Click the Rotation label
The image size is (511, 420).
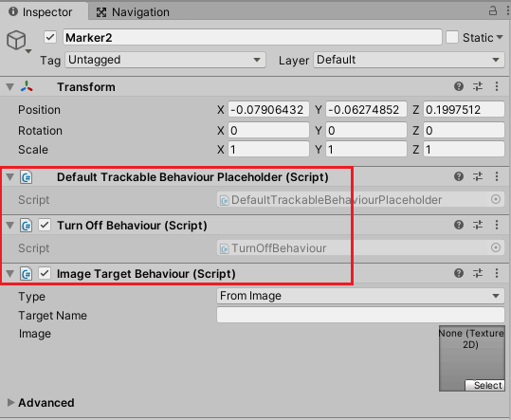[x=40, y=131]
